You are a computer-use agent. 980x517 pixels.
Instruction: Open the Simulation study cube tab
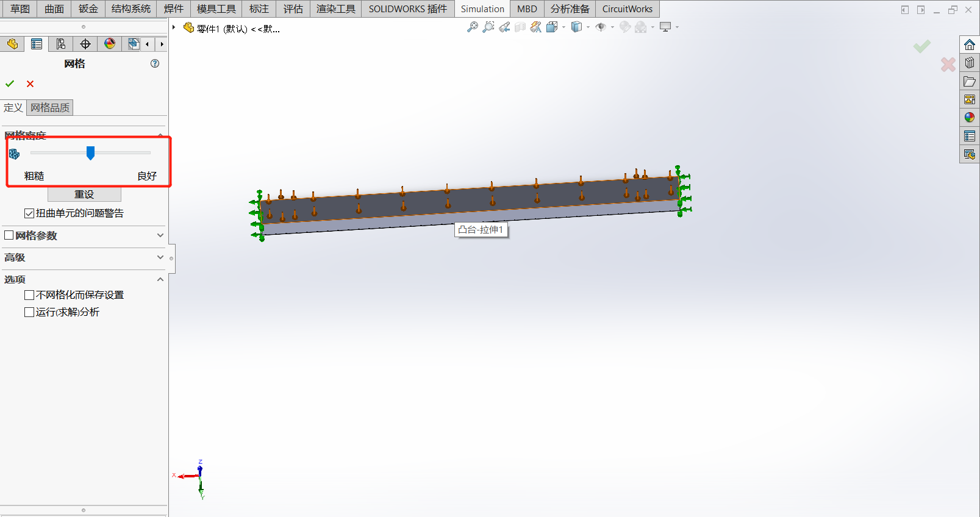(132, 44)
